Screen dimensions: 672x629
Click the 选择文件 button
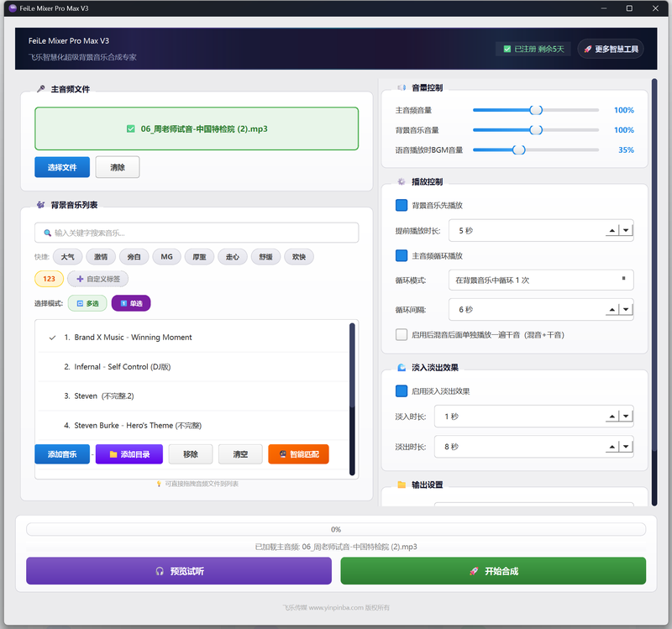(x=62, y=168)
